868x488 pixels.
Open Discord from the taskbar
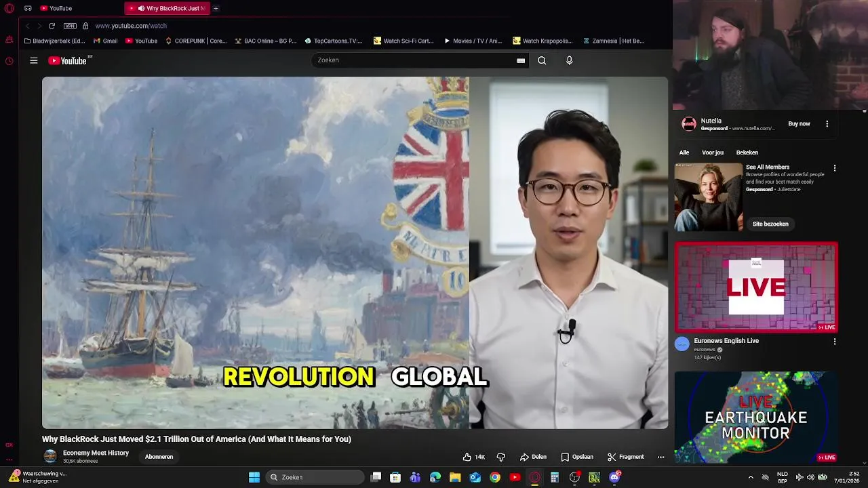pos(615,477)
